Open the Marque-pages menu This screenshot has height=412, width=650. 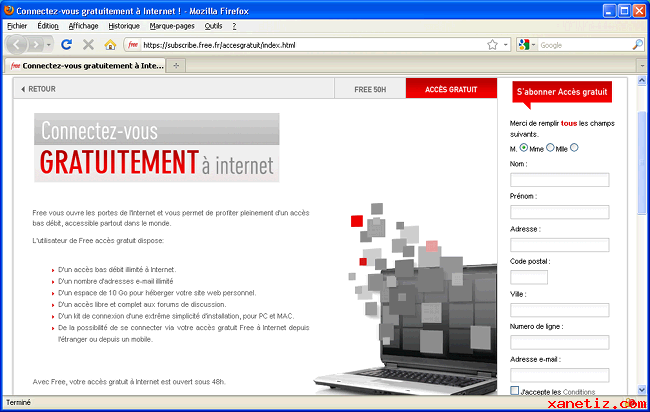(x=172, y=26)
